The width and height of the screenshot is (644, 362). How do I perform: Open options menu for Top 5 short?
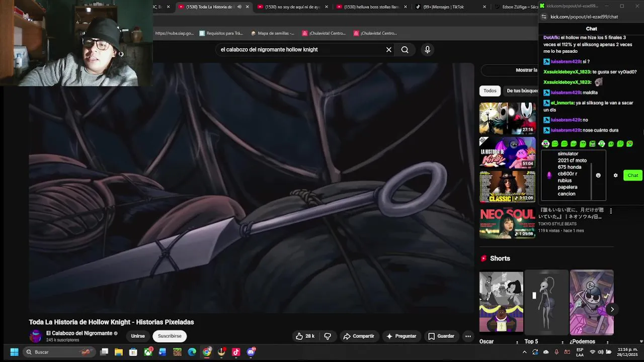tap(562, 342)
